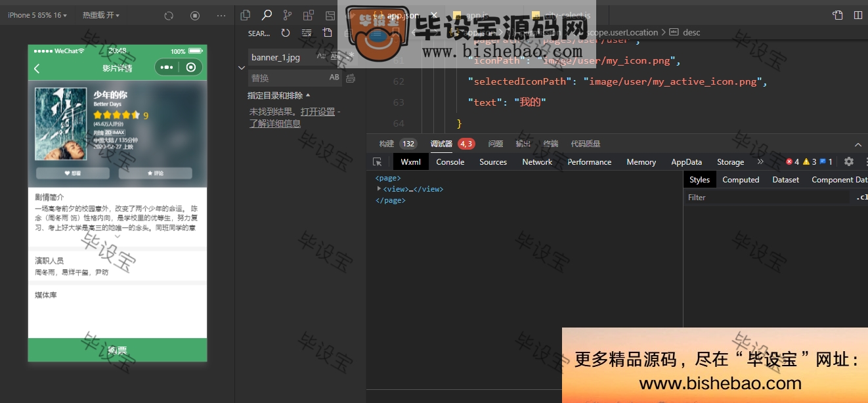Open the Extensions blocks icon

[x=309, y=15]
